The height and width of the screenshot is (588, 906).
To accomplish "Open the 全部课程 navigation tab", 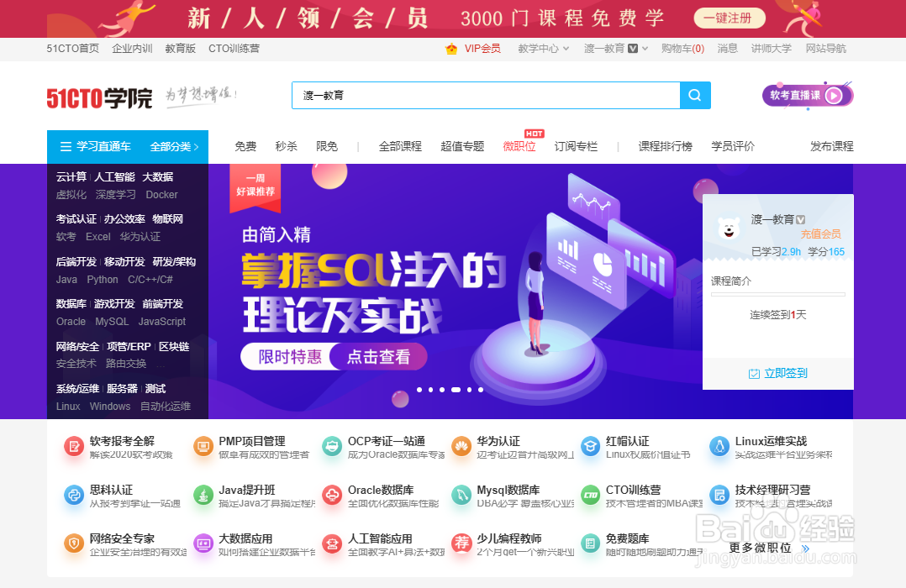I will [x=400, y=146].
